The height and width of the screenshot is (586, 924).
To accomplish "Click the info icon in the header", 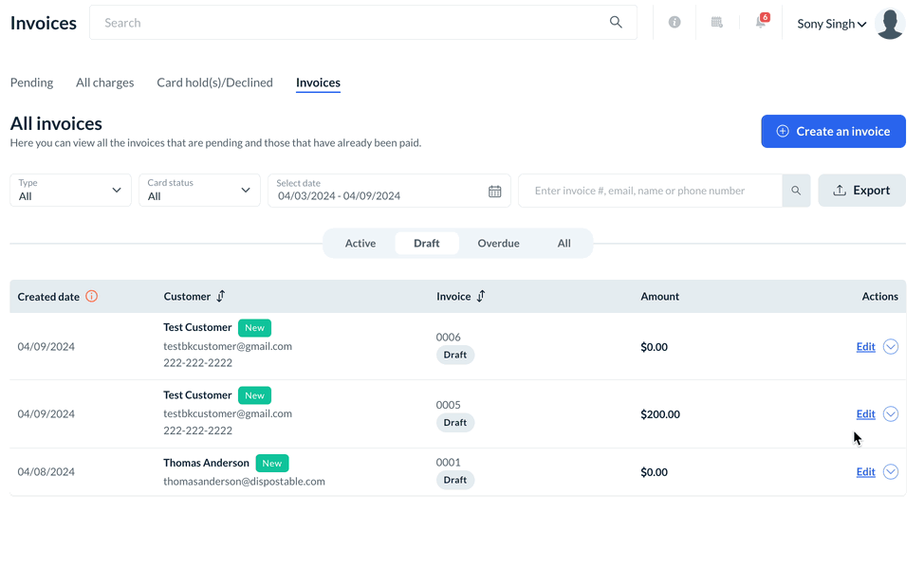I will (675, 22).
